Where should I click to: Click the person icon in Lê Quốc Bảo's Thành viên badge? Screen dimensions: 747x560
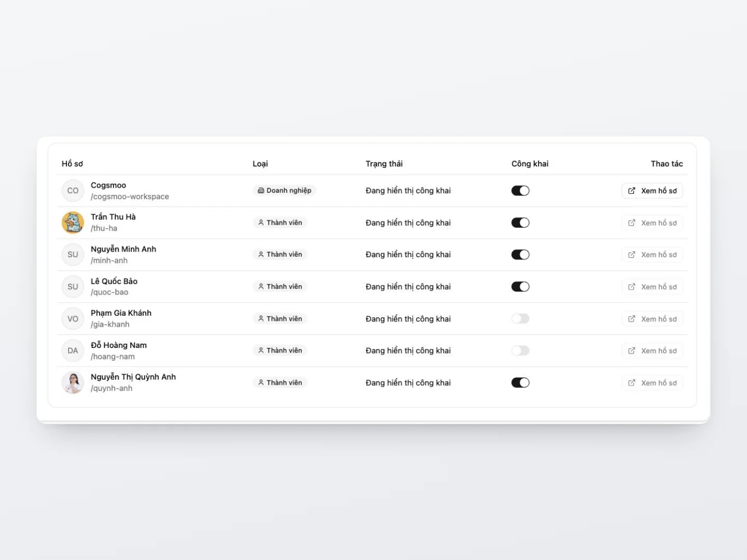[261, 287]
